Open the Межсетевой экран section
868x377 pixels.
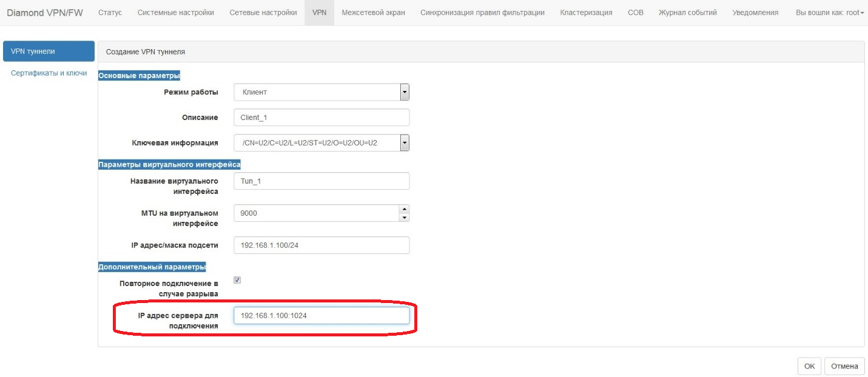pyautogui.click(x=373, y=13)
